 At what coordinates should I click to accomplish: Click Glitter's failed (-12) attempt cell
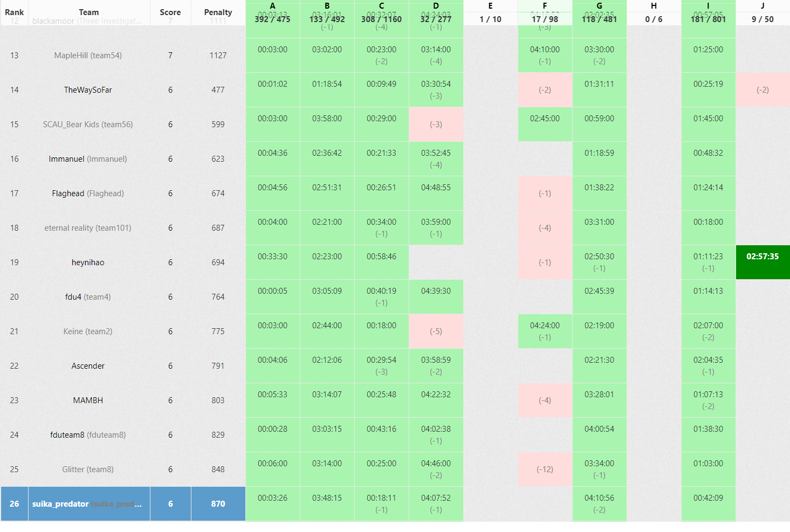point(545,469)
